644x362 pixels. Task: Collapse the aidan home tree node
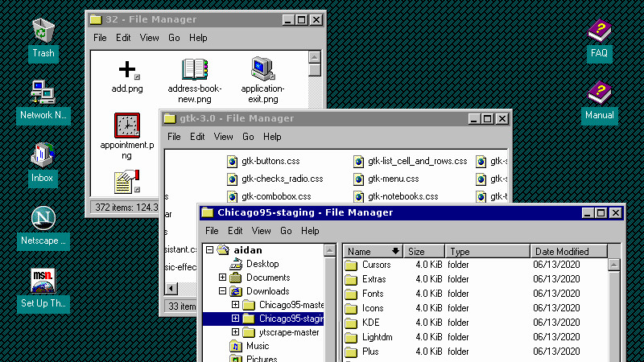210,250
